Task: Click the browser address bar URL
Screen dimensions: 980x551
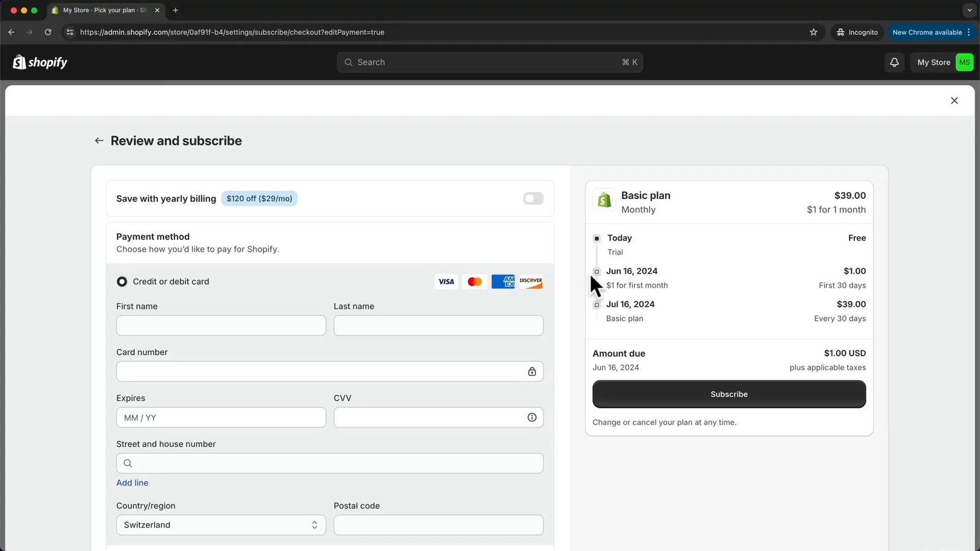Action: tap(232, 32)
